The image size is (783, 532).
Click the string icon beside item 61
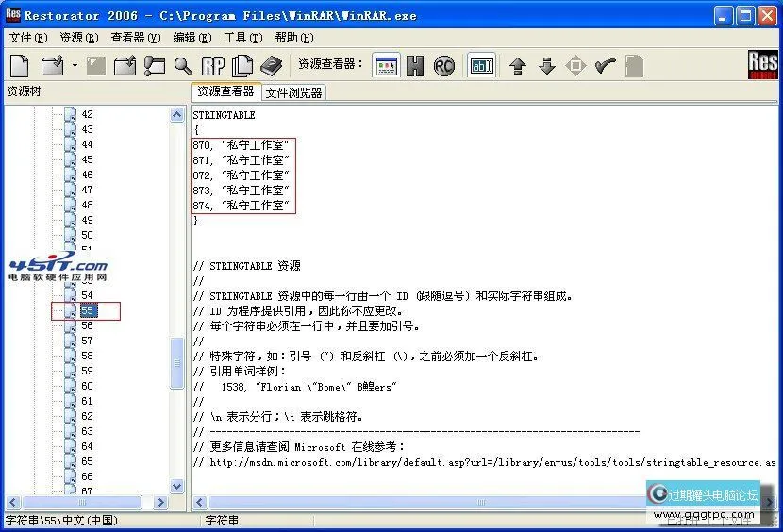(71, 401)
